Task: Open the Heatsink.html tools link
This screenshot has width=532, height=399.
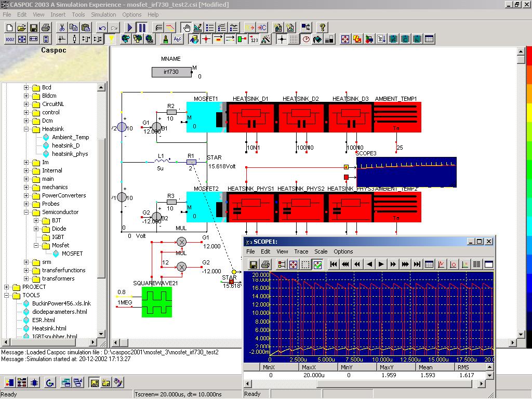Action: [x=49, y=328]
